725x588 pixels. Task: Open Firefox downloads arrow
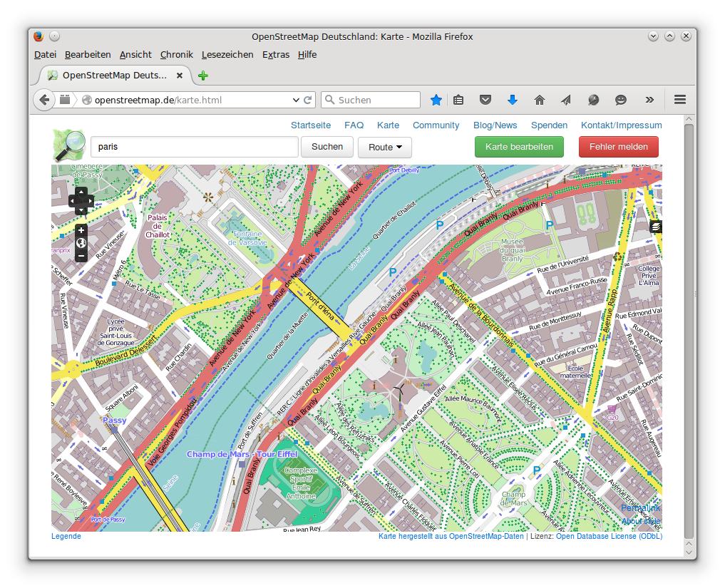tap(512, 100)
